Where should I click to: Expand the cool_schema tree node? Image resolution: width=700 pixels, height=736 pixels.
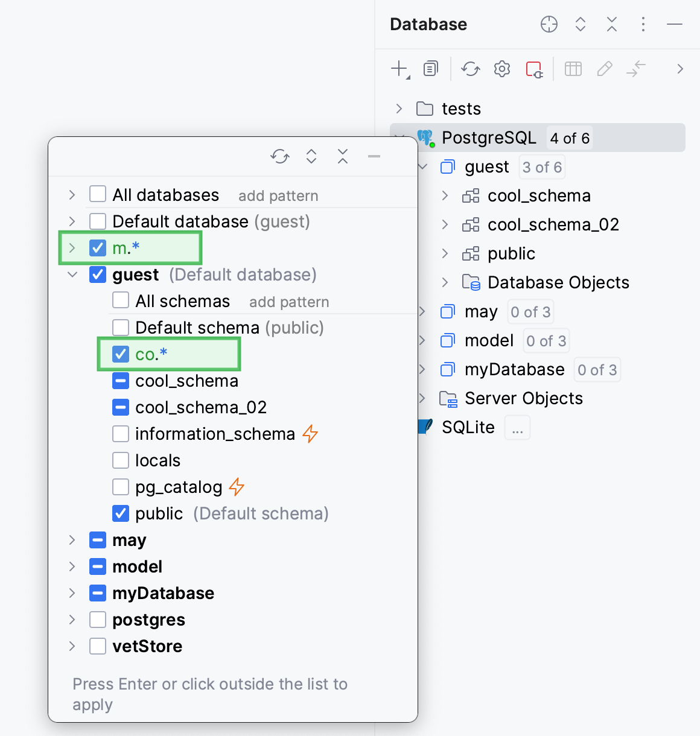click(445, 195)
